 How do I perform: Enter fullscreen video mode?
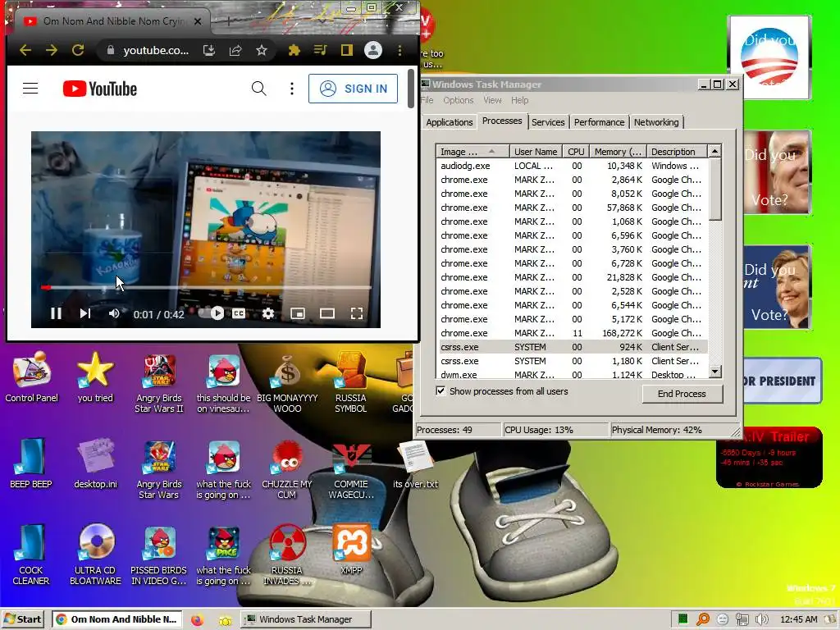[357, 313]
